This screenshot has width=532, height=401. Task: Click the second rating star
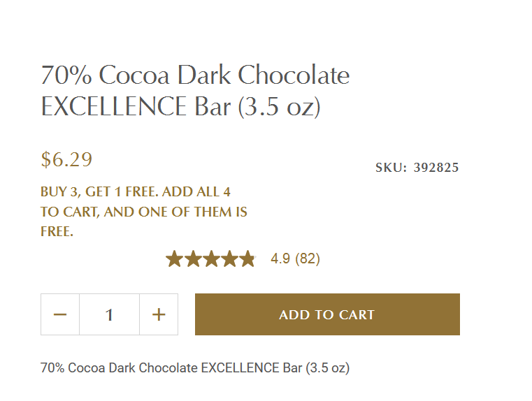(193, 259)
